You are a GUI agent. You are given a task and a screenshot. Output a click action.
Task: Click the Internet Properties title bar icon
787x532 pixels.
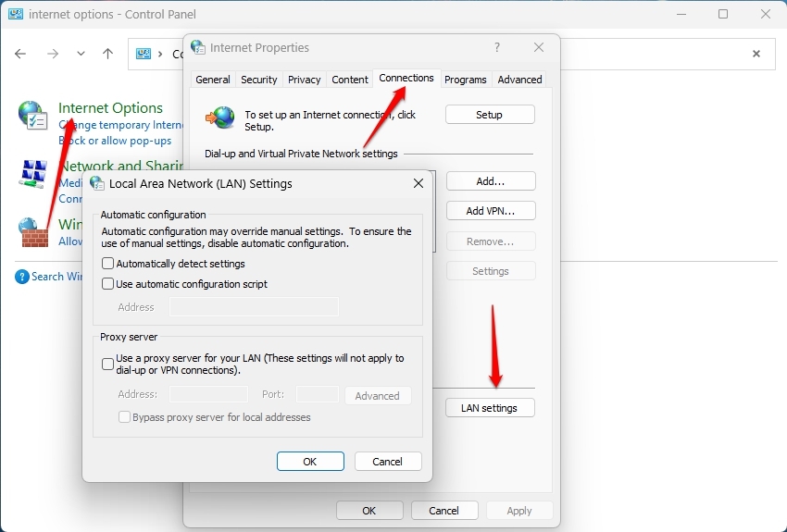pos(198,47)
